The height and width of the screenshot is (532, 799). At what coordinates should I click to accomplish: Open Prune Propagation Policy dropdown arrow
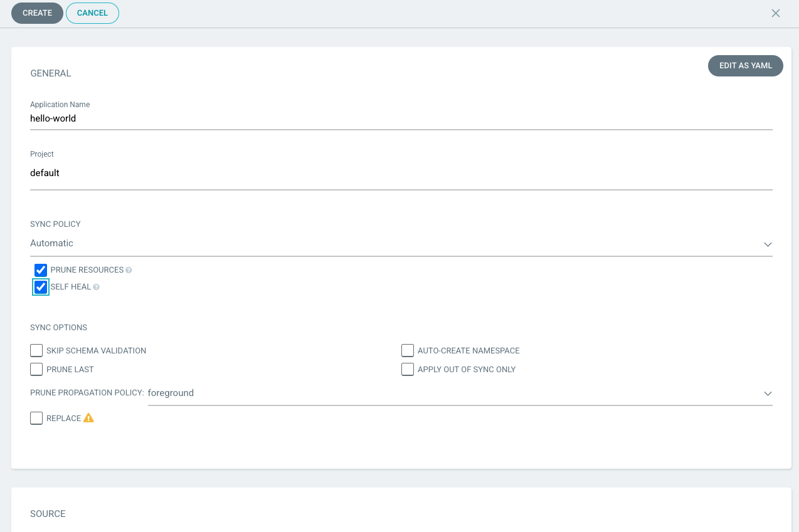point(768,394)
